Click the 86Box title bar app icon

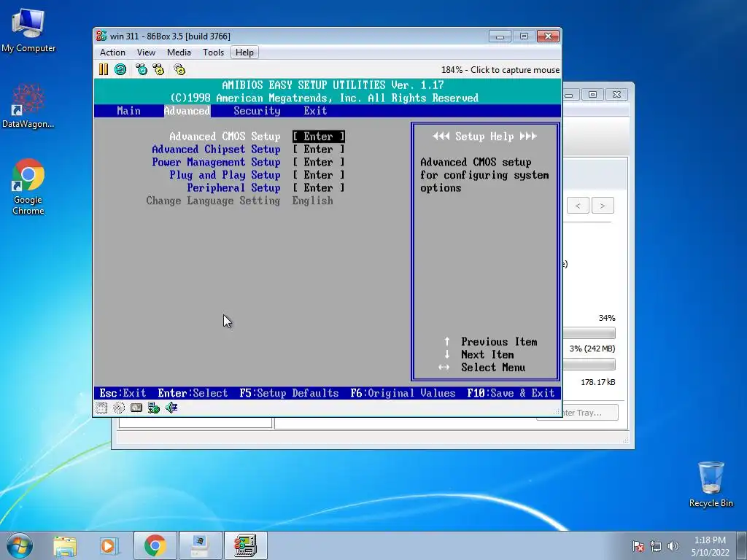coord(101,36)
